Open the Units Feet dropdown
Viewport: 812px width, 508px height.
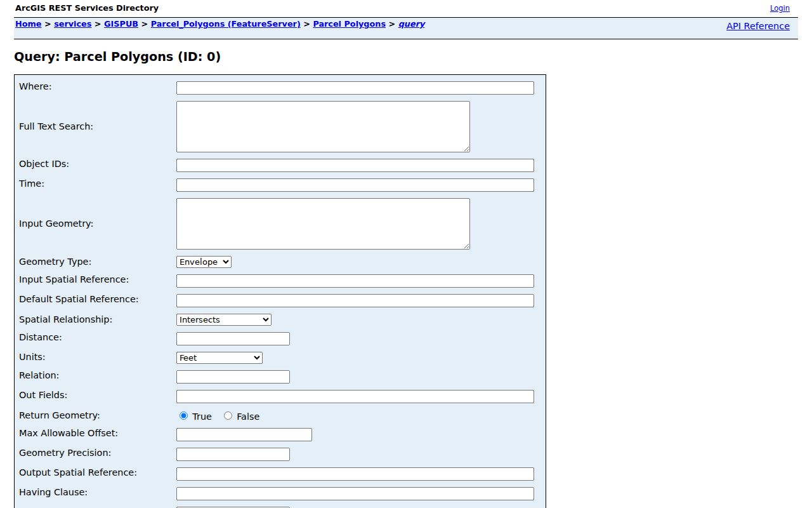point(219,358)
